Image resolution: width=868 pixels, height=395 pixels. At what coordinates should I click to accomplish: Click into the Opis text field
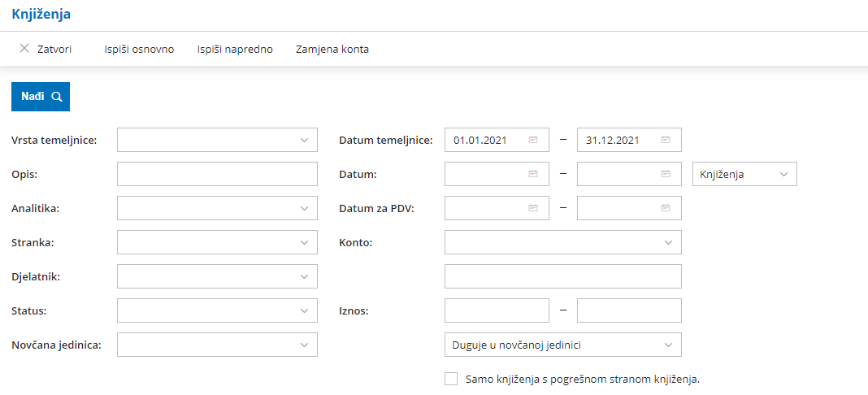click(217, 174)
